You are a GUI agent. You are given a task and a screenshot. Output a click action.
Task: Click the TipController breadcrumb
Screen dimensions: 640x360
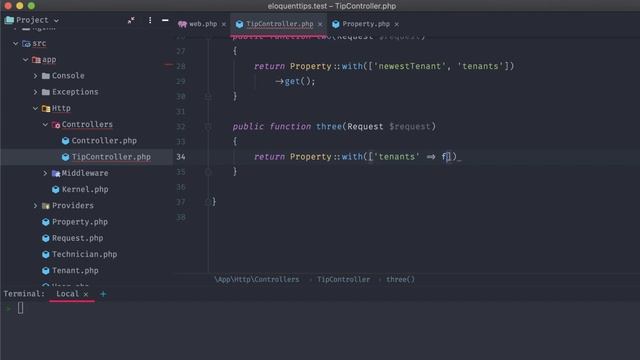pyautogui.click(x=343, y=280)
